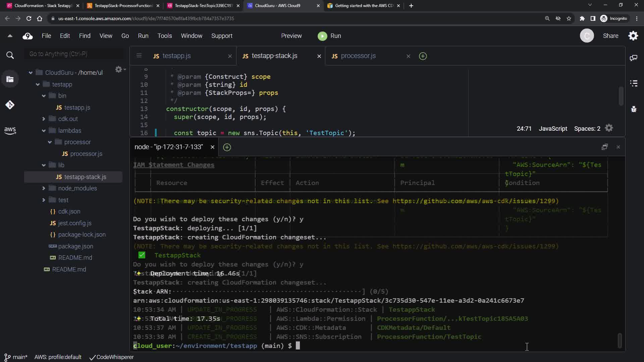The width and height of the screenshot is (644, 362).
Task: Open the Source Control git panel icon
Action: click(10, 105)
